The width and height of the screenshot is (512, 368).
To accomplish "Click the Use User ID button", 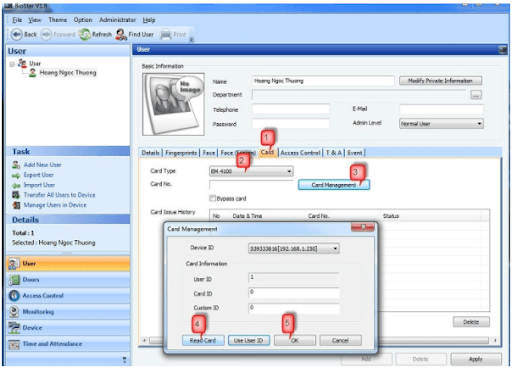I will coord(248,340).
